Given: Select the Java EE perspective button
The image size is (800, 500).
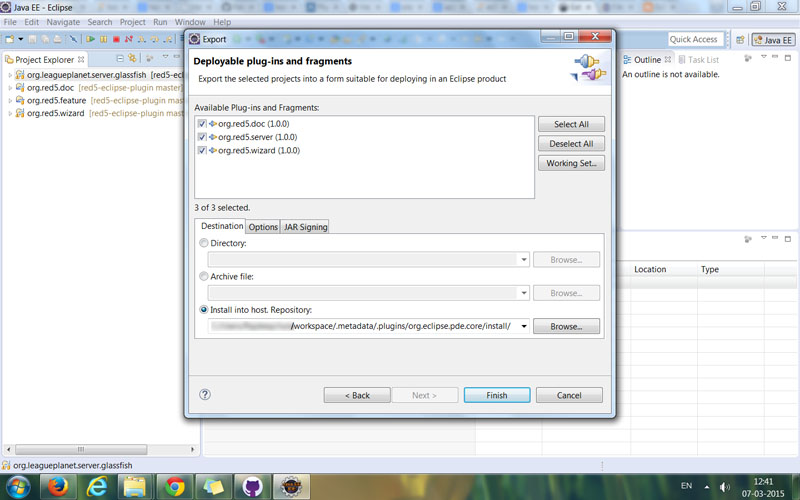Looking at the screenshot, I should [x=773, y=40].
